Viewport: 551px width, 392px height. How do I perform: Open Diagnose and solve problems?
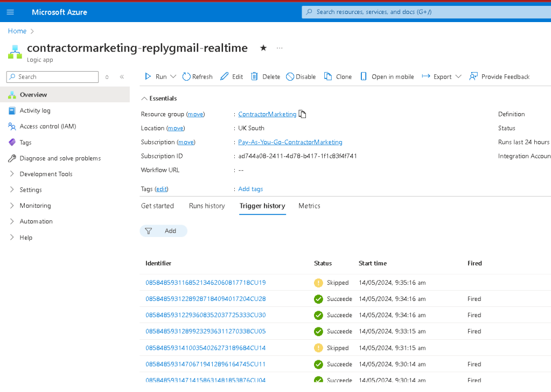click(x=60, y=158)
